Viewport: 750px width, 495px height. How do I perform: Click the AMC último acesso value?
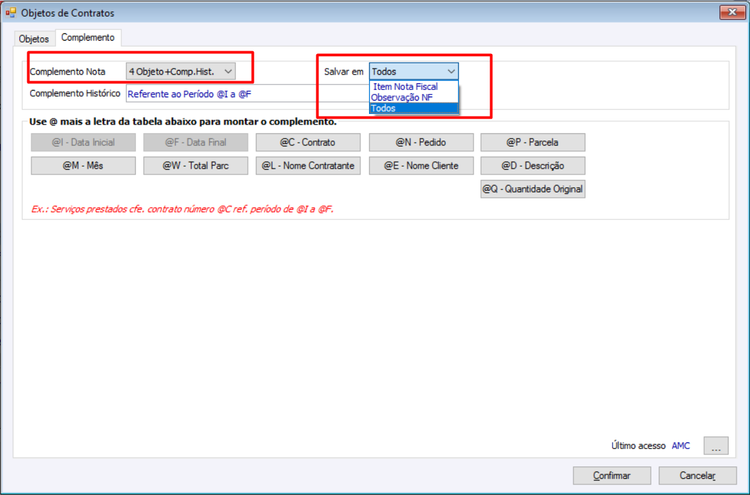coord(681,446)
